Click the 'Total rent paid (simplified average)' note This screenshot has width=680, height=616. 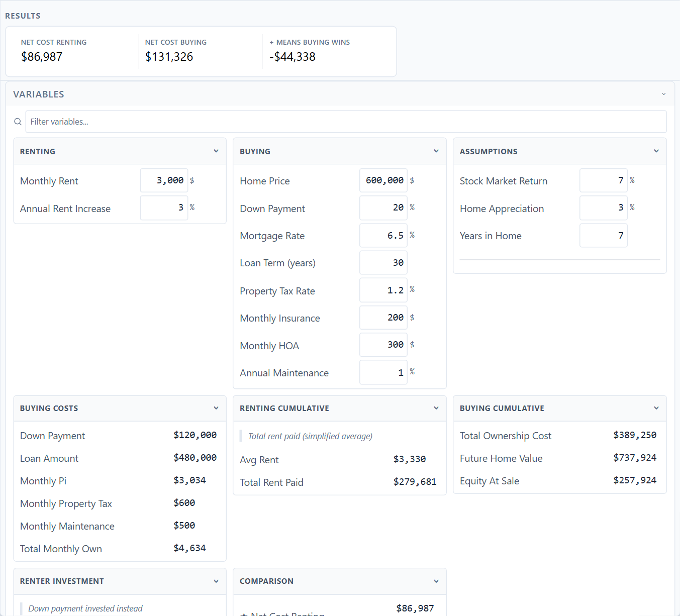(310, 436)
